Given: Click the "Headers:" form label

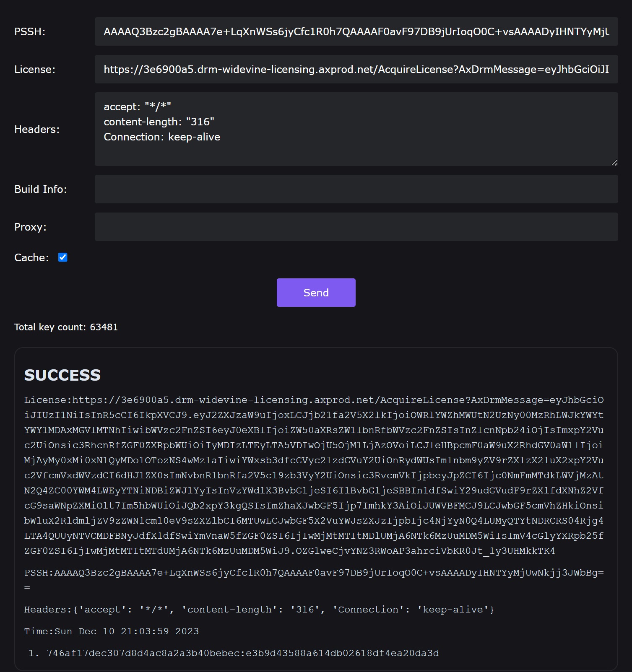Looking at the screenshot, I should click(x=37, y=129).
